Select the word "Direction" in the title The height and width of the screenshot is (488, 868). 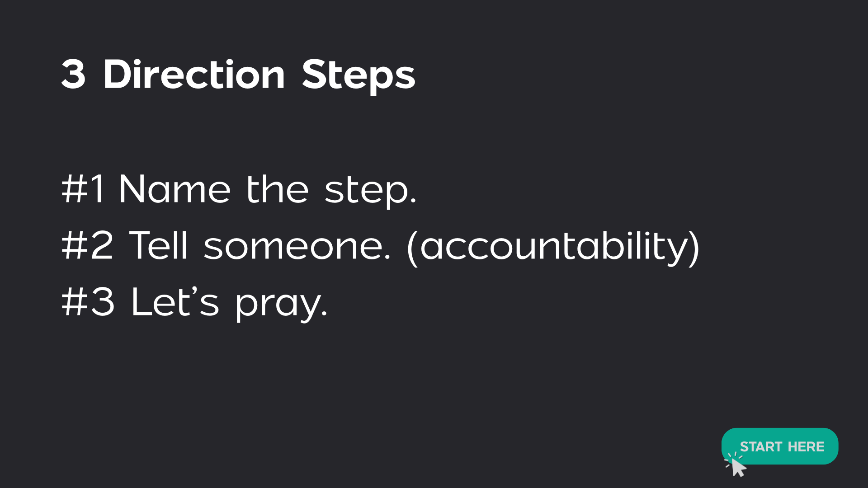pyautogui.click(x=194, y=75)
